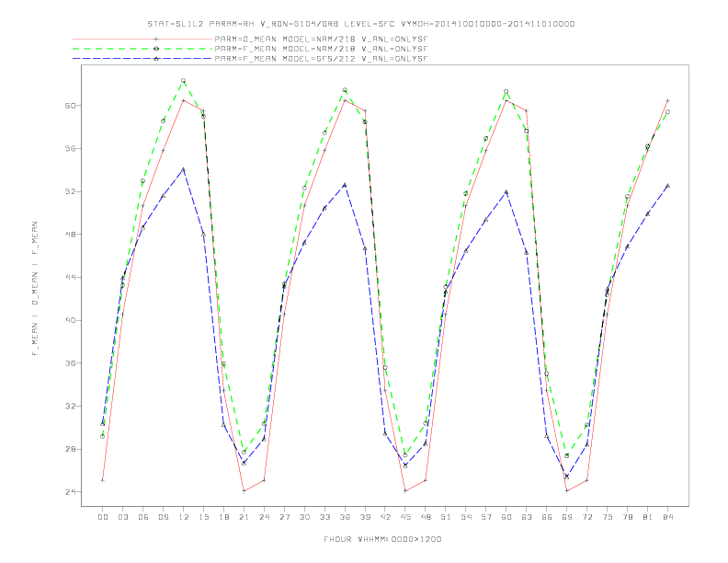Click the x-axis forecast hour label 33
Viewport: 728px width, 563px height.
324,517
